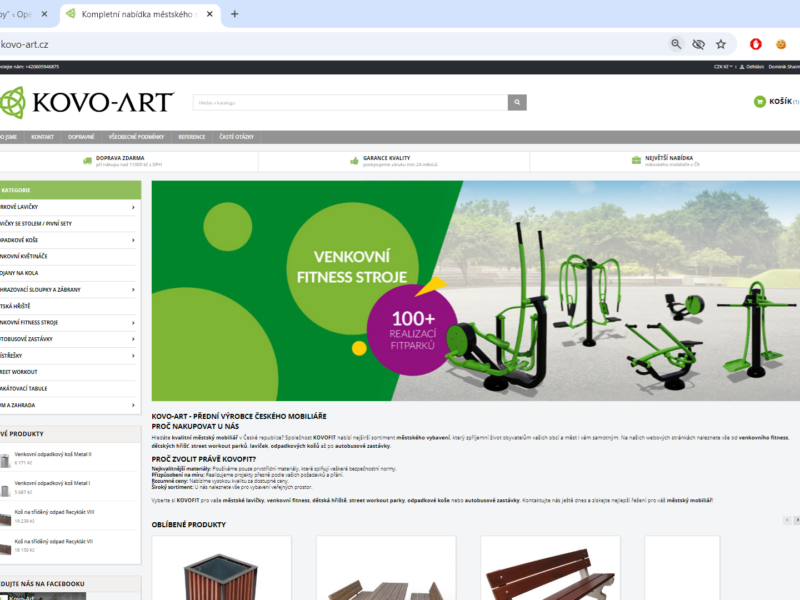This screenshot has height=600, width=800.
Task: Open the Kontakt menu item
Action: coord(42,137)
